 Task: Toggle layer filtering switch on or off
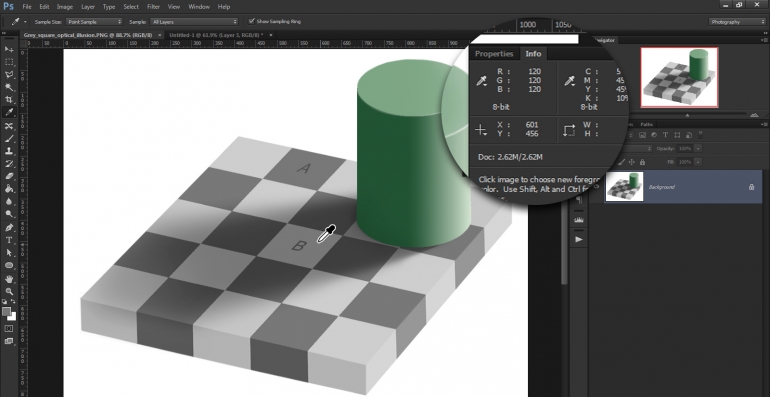(700, 135)
